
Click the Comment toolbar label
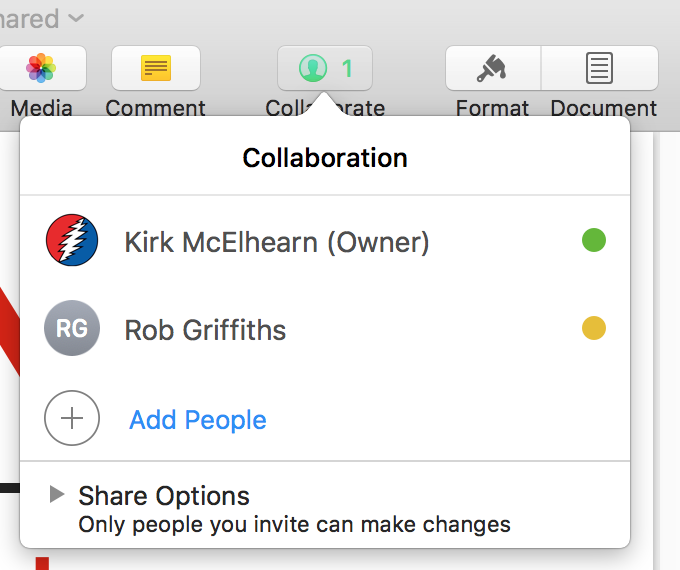[155, 108]
